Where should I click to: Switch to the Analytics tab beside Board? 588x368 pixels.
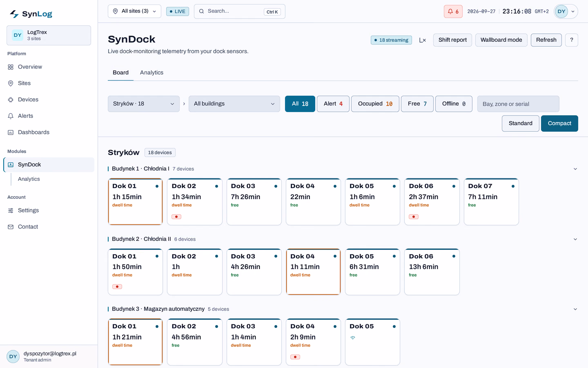[151, 73]
